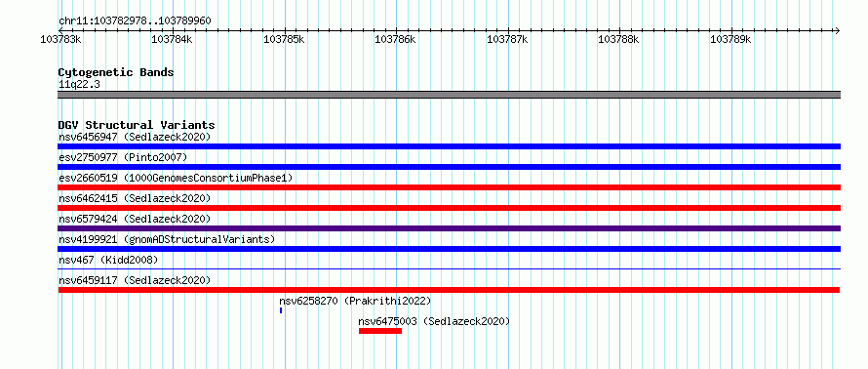Click the nsv6258270 (Prakrithi2022) label

[355, 301]
